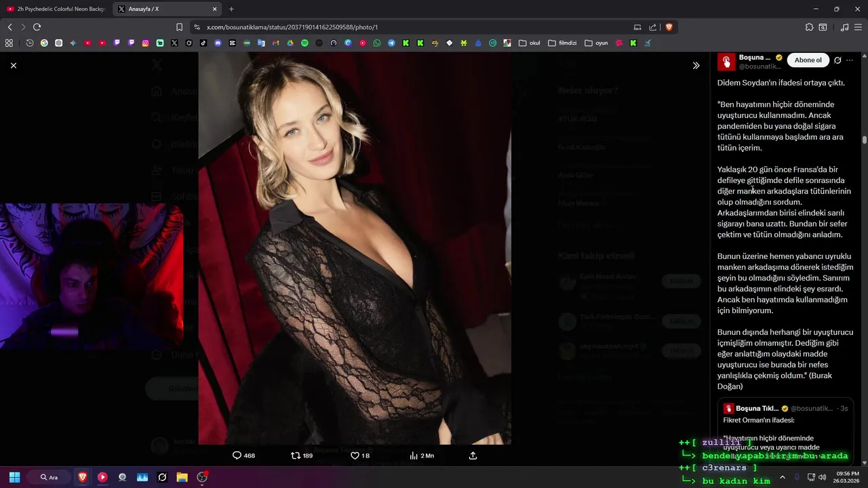868x488 pixels.
Task: Close the Anasayfa / X tab
Action: (215, 9)
